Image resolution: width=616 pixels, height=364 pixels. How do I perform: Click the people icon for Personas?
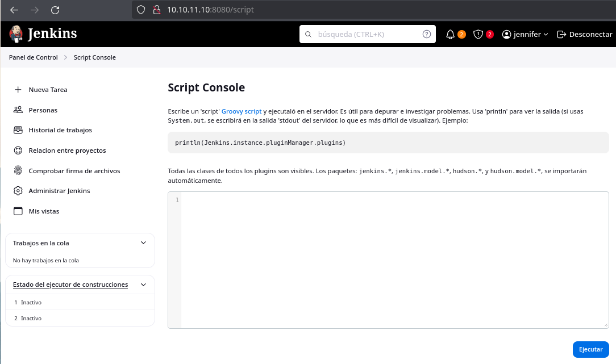coord(18,110)
